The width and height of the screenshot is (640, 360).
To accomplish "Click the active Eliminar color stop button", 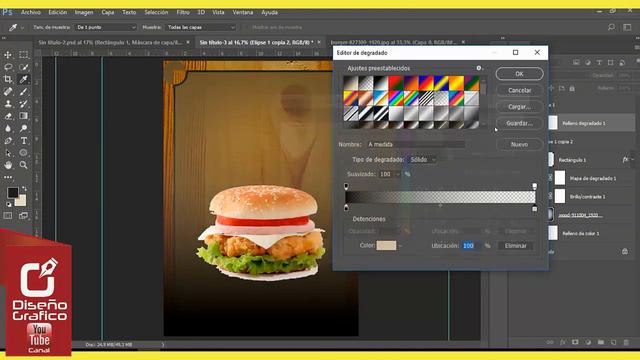I will click(x=516, y=246).
